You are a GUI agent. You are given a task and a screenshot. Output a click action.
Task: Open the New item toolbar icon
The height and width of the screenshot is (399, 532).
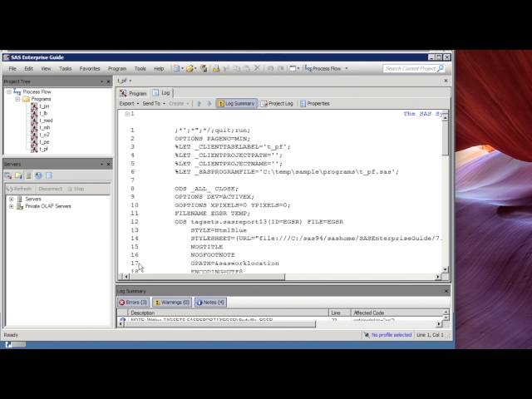(x=176, y=68)
